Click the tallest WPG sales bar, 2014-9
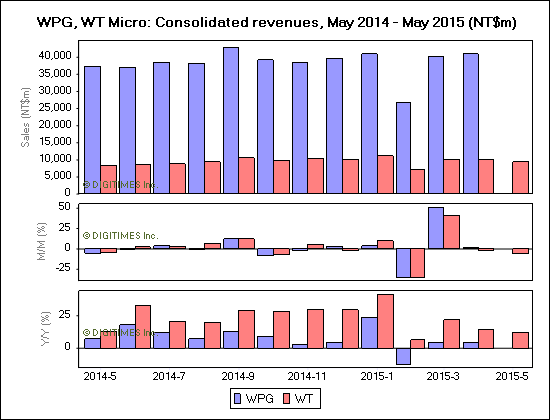Viewport: 550px width, 420px height. click(231, 120)
